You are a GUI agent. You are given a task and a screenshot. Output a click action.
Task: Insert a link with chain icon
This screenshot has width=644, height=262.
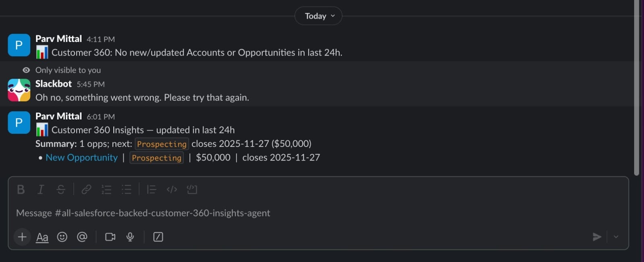click(87, 189)
